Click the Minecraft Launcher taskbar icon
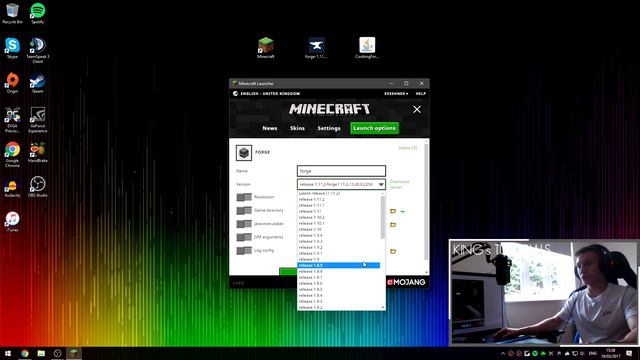This screenshot has width=640, height=360. pyautogui.click(x=74, y=353)
